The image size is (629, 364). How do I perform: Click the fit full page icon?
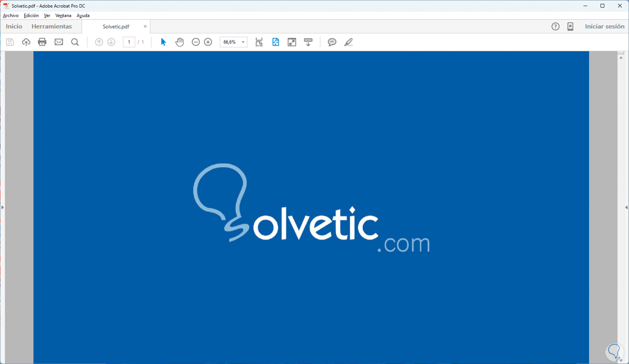coord(276,42)
